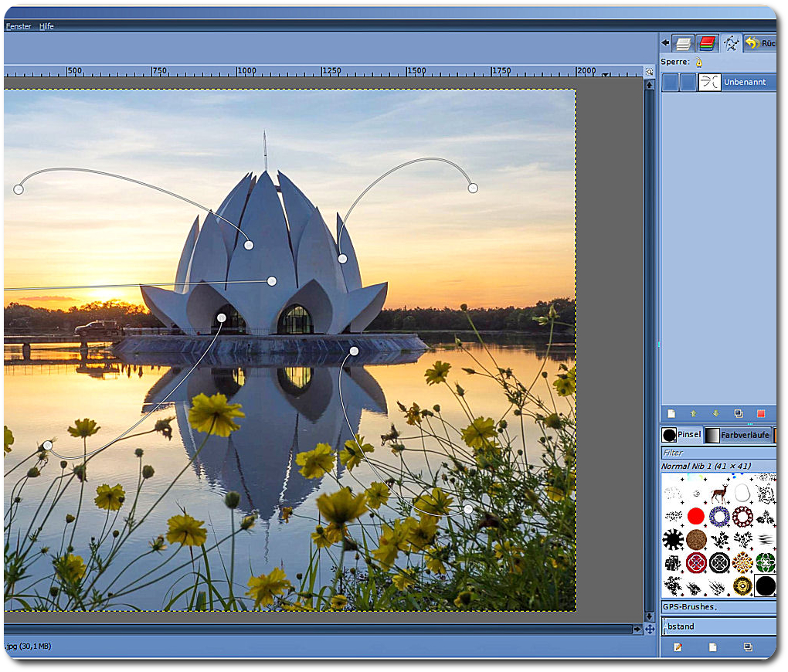The width and height of the screenshot is (788, 672).
Task: Click the red square path-to-selection button
Action: (x=761, y=414)
